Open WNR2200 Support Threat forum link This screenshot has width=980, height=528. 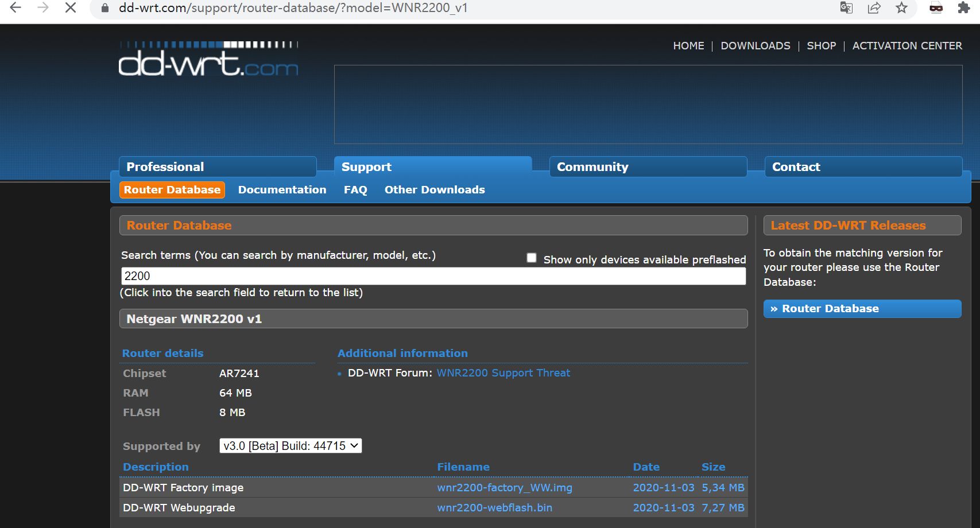tap(503, 373)
